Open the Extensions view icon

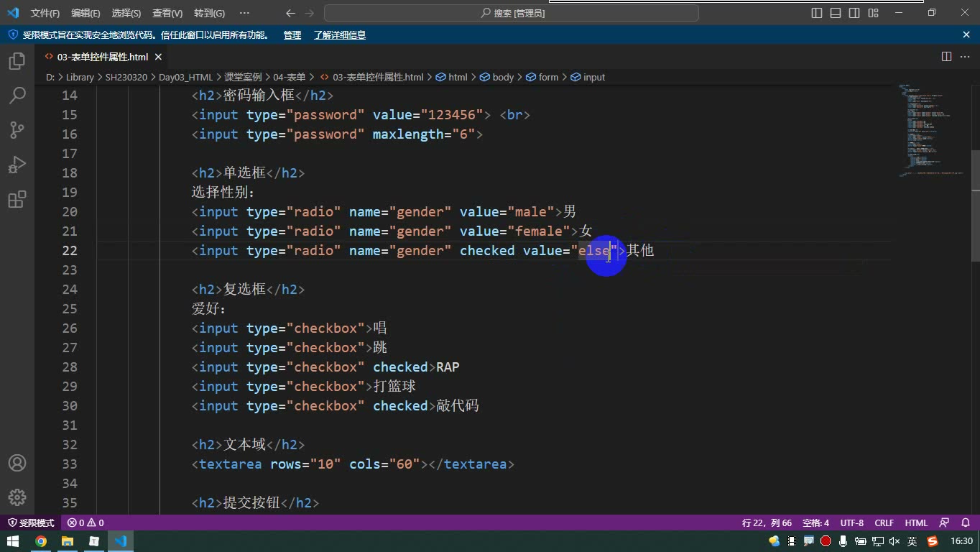(x=17, y=199)
